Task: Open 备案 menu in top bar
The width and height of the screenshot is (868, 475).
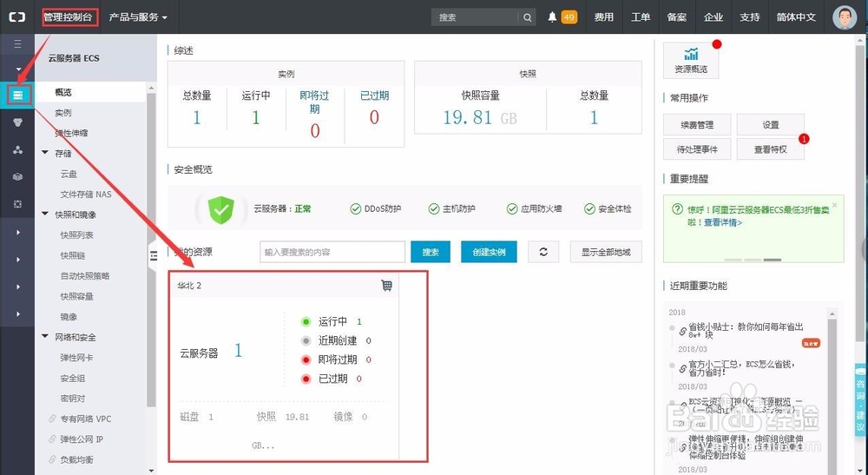Action: (x=676, y=17)
